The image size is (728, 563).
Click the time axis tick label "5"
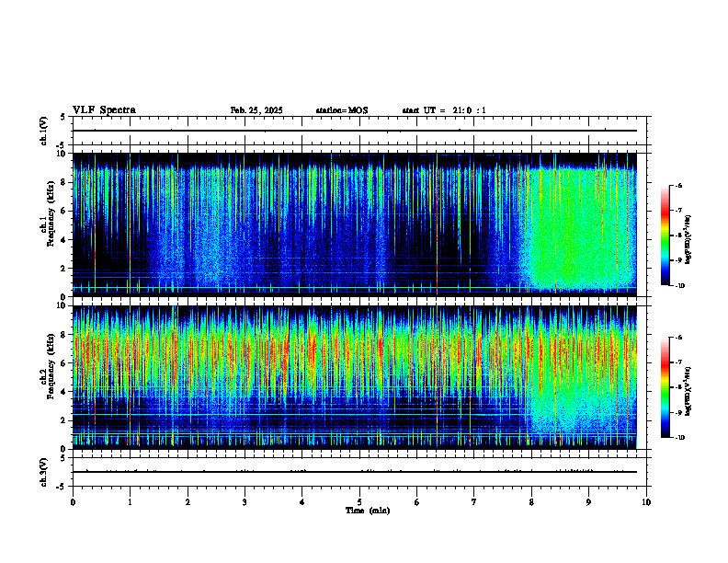click(359, 502)
